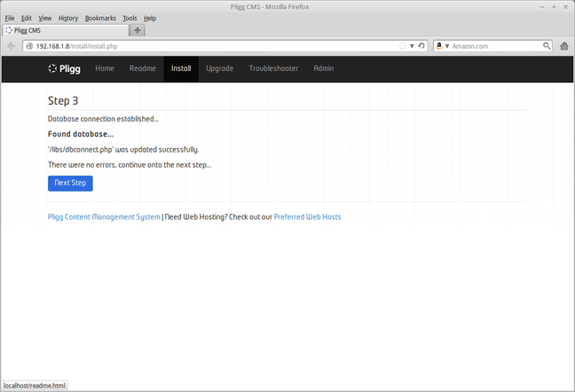Image resolution: width=575 pixels, height=392 pixels.
Task: Click the reload page icon
Action: click(x=421, y=46)
